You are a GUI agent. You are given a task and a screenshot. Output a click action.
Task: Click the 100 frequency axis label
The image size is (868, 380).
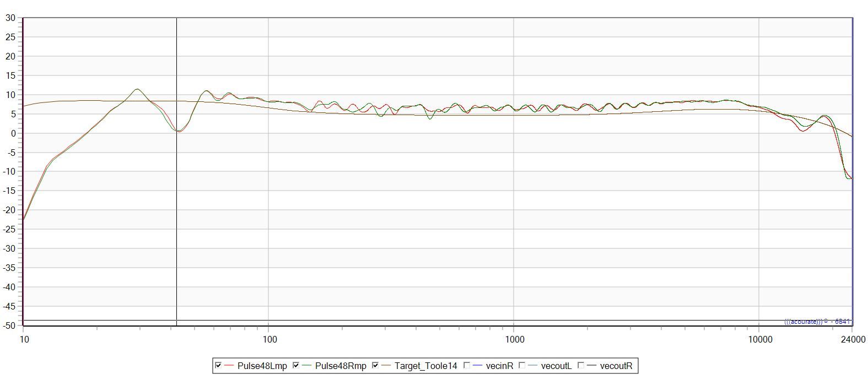[270, 339]
